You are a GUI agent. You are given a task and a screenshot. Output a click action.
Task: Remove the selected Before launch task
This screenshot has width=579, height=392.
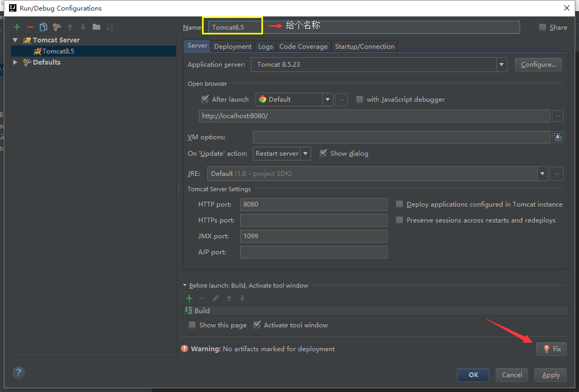click(x=203, y=298)
